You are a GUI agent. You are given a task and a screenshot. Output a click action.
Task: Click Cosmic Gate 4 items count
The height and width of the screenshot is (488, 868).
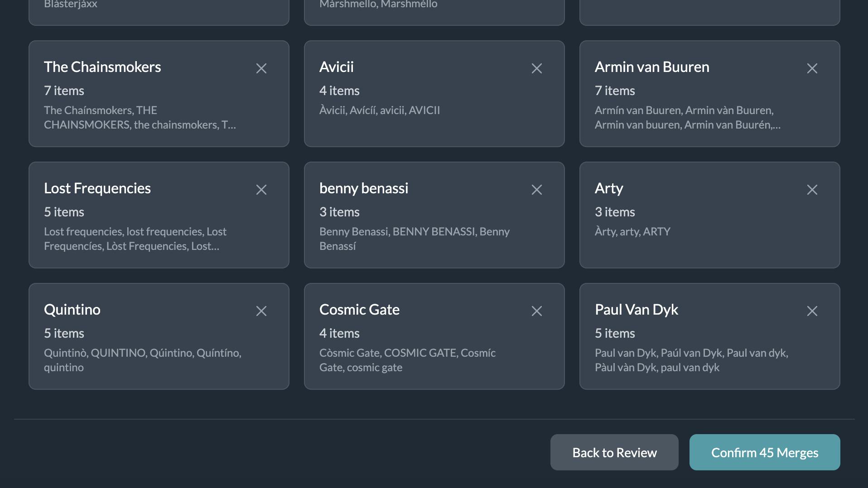339,333
